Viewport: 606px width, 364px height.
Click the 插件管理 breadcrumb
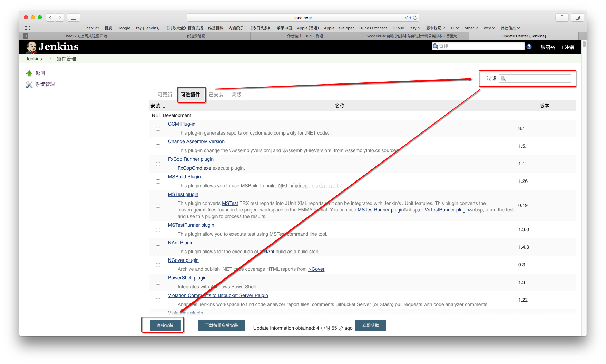pos(66,59)
